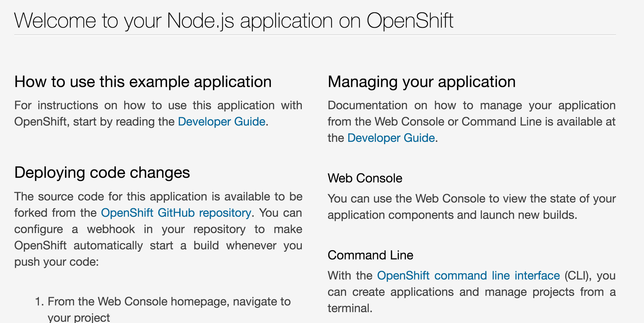This screenshot has width=644, height=323.
Task: Click the Command Line subheading
Action: pos(370,255)
